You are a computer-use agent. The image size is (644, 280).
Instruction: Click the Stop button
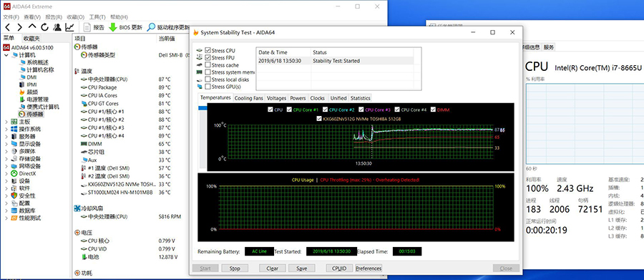point(235,269)
